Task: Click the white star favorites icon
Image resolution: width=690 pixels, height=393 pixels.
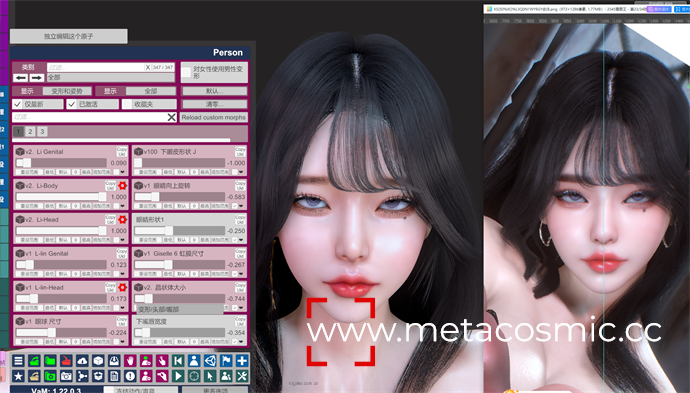Action: click(x=18, y=376)
